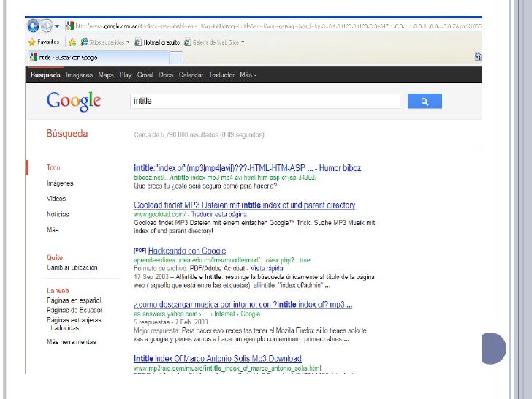Viewport: 532px width, 399px height.
Task: Click the blue magnifier search button
Action: [425, 101]
